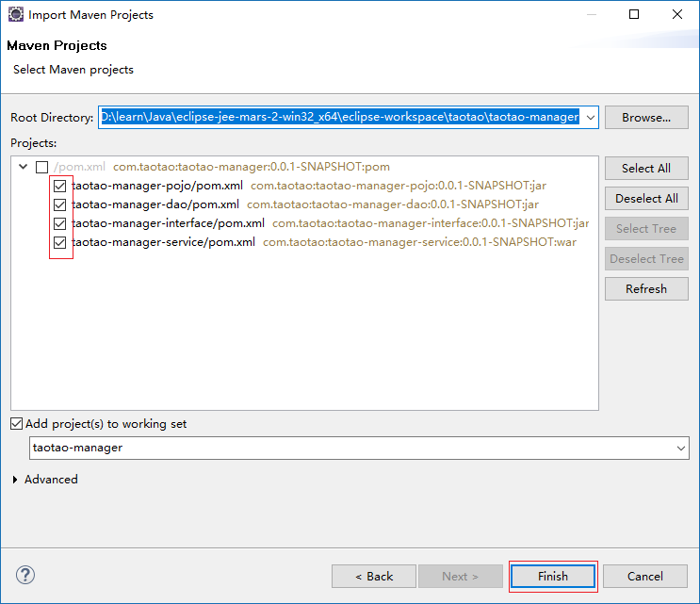
Task: Click the Browse... button
Action: pos(645,118)
